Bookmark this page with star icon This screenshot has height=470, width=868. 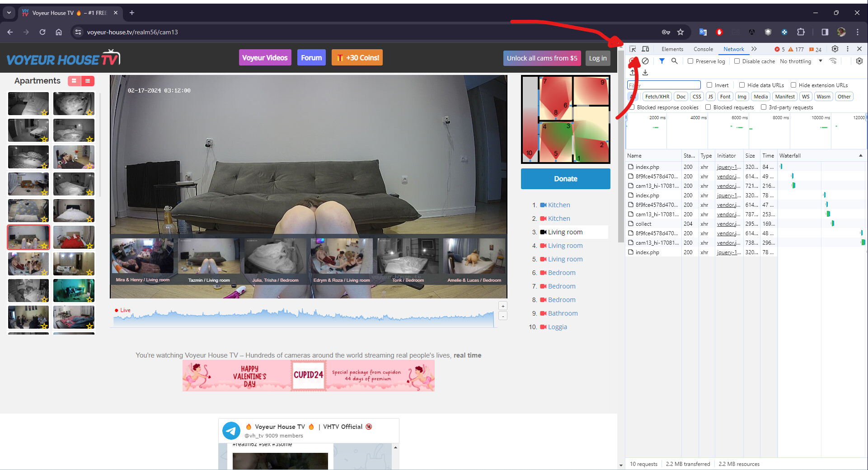coord(680,32)
